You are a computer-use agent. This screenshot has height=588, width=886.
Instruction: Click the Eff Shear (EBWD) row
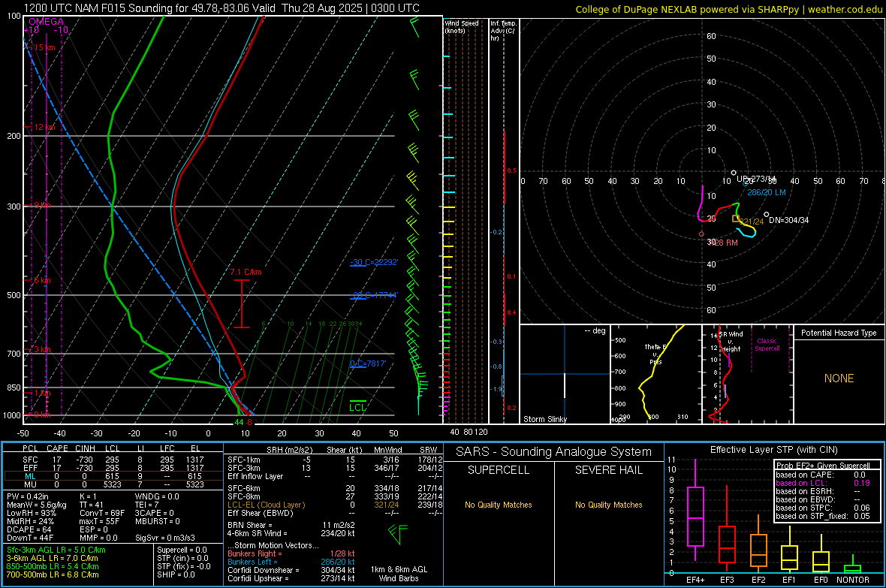click(335, 514)
